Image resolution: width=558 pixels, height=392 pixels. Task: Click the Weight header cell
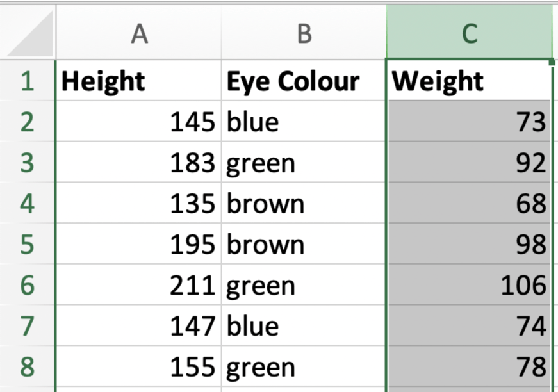470,81
